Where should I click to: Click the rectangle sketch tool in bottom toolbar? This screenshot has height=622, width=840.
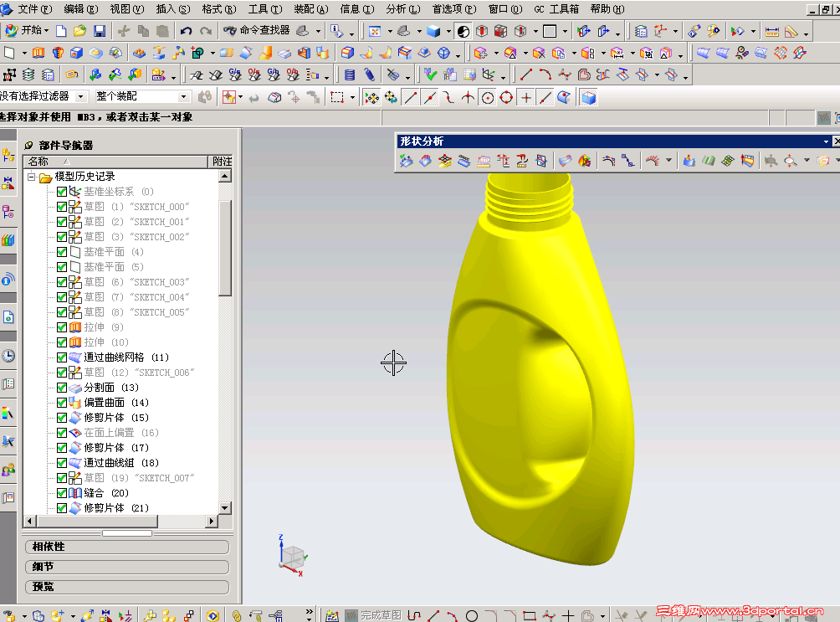coord(530,615)
